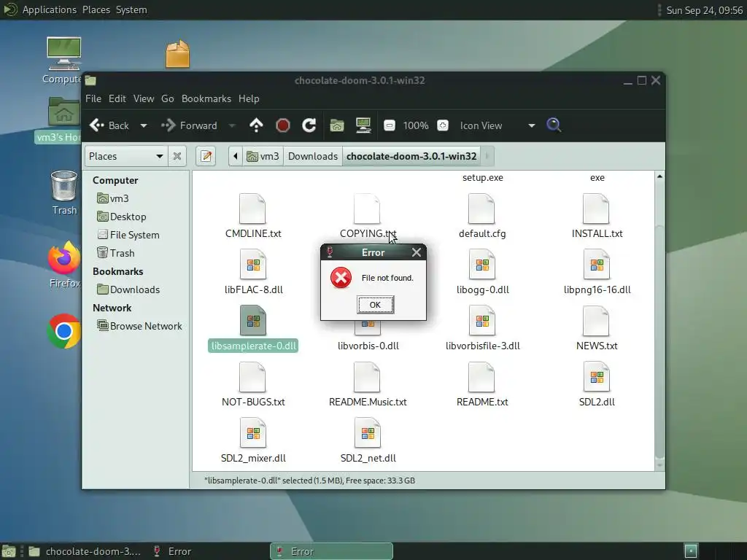This screenshot has height=560, width=747.
Task: Open the Places sidebar dropdown
Action: 126,156
